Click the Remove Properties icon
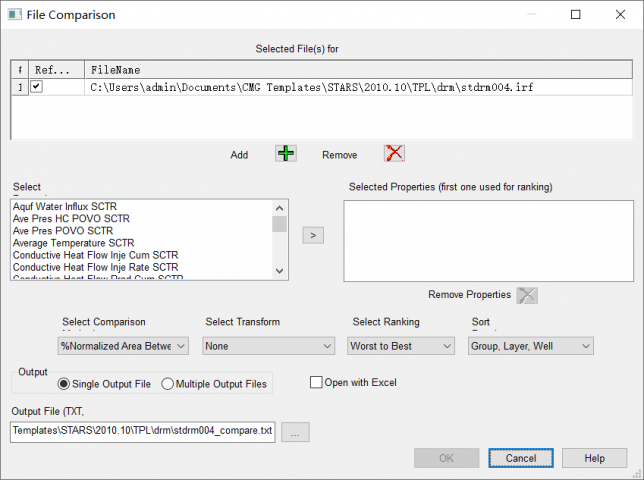The width and height of the screenshot is (644, 480). pyautogui.click(x=527, y=295)
